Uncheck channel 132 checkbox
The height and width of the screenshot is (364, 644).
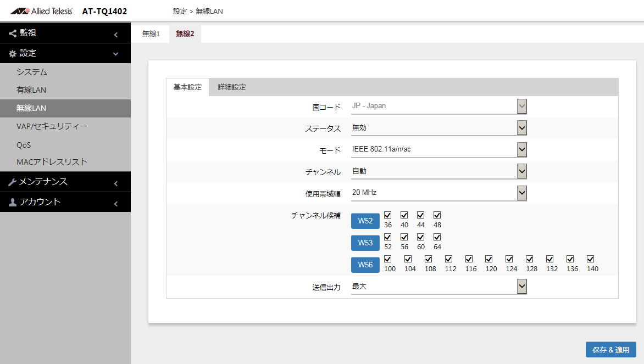[549, 259]
